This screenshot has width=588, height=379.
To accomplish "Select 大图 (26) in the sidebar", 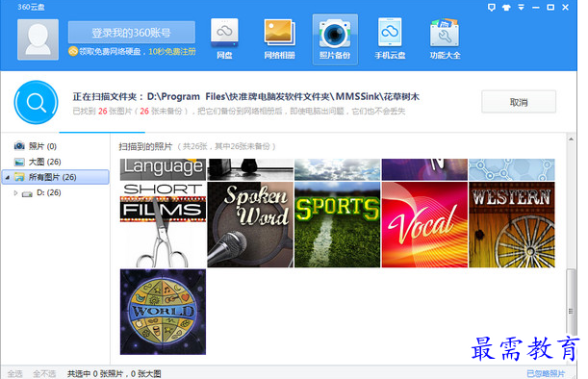I will coord(44,162).
